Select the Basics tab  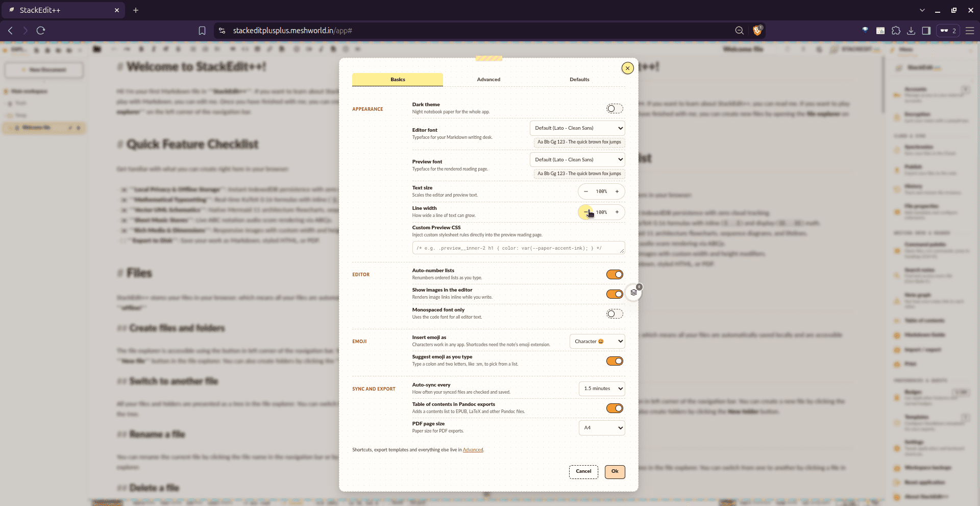398,80
